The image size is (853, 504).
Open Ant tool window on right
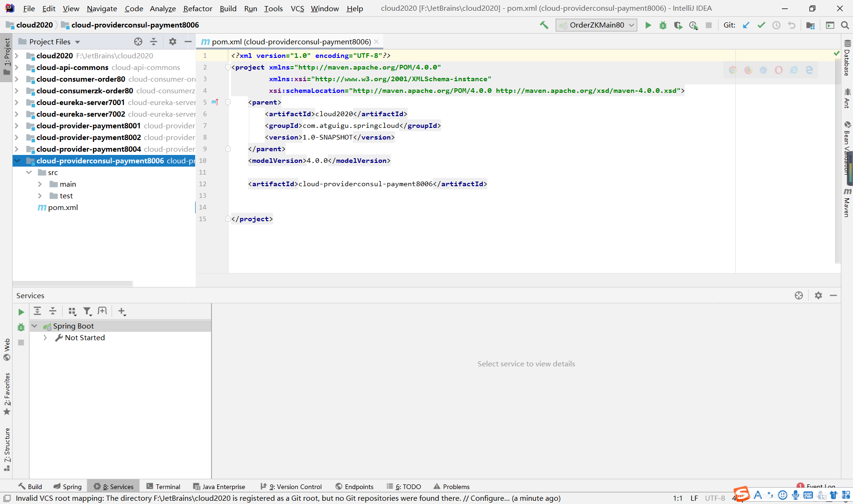(x=847, y=98)
